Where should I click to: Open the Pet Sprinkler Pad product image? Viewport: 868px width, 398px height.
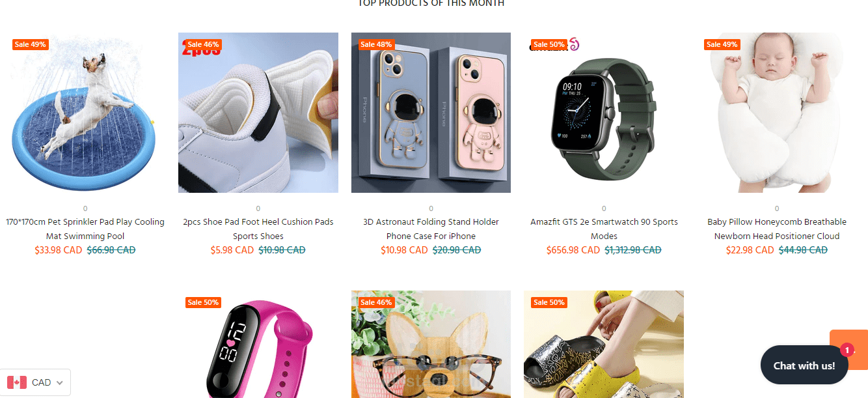click(x=85, y=113)
